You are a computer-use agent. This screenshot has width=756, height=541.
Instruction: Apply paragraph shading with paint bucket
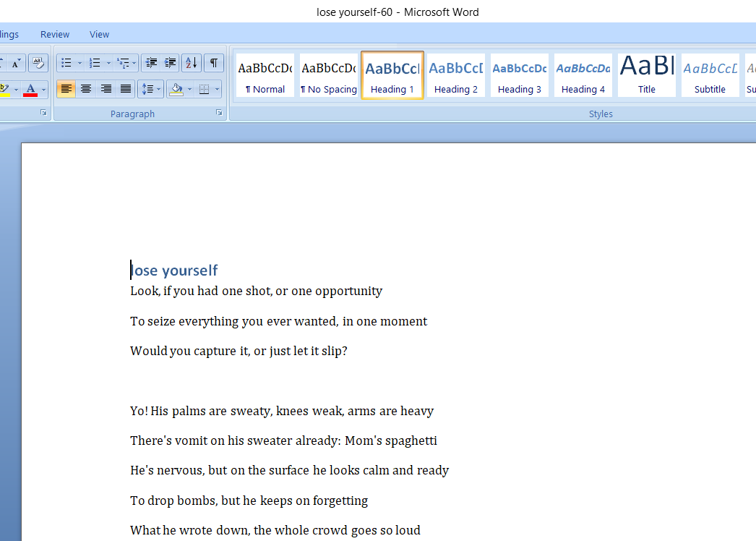pos(176,89)
